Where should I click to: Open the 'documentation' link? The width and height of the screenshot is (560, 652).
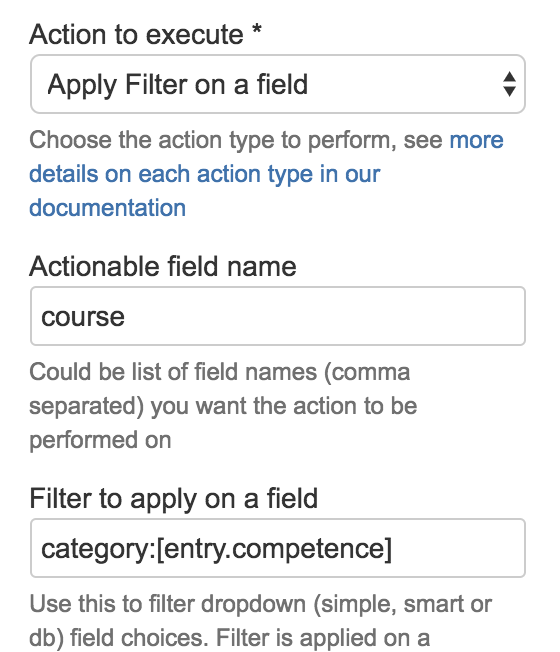point(107,207)
